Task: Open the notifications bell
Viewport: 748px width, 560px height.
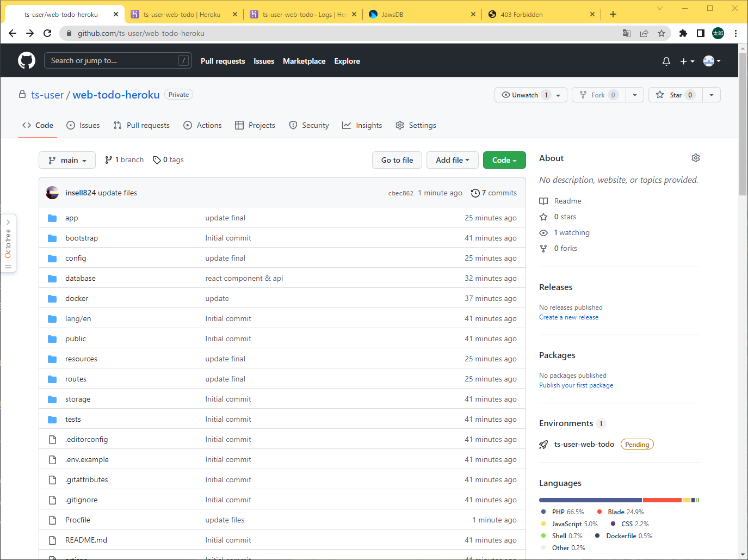Action: coord(666,61)
